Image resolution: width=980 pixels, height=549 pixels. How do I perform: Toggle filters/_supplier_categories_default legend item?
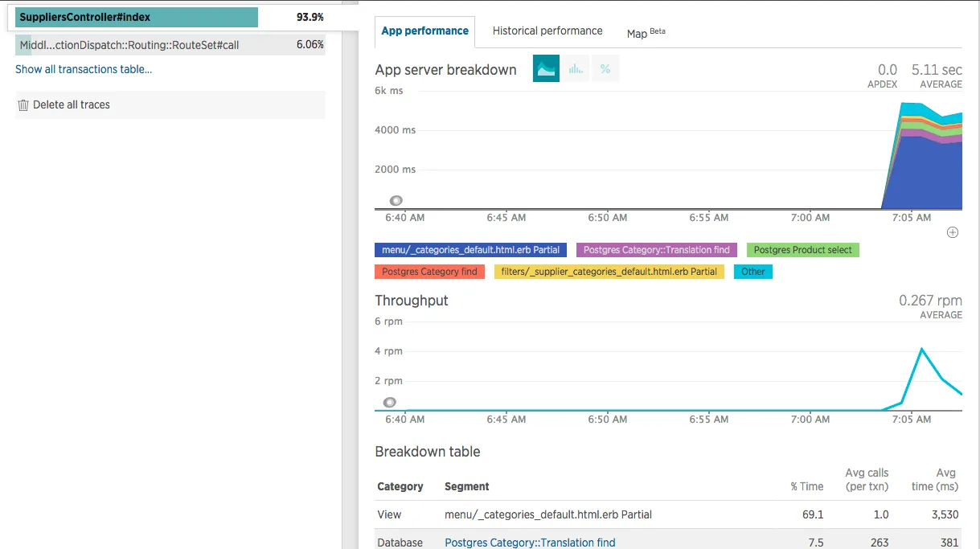[x=609, y=272]
